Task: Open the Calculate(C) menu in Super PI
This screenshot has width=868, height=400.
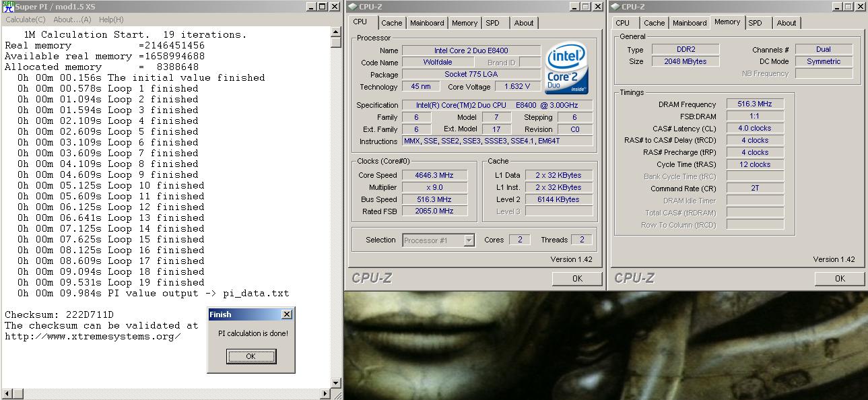Action: (x=26, y=20)
